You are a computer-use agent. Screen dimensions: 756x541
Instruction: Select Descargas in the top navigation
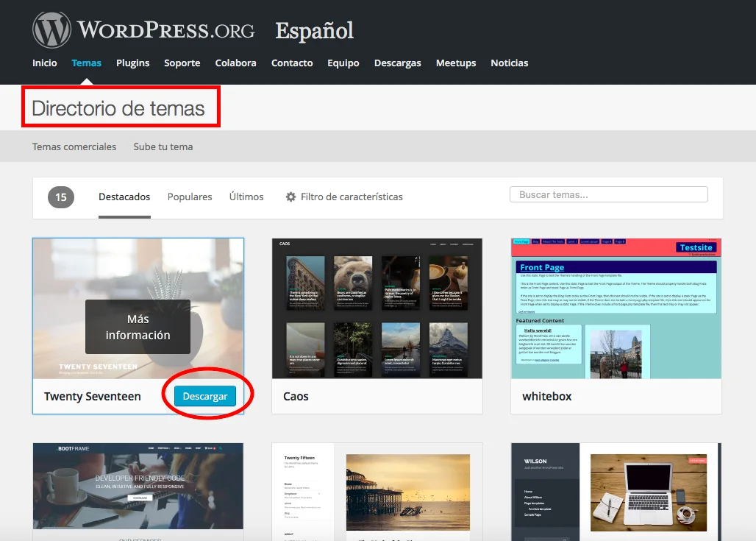(397, 63)
